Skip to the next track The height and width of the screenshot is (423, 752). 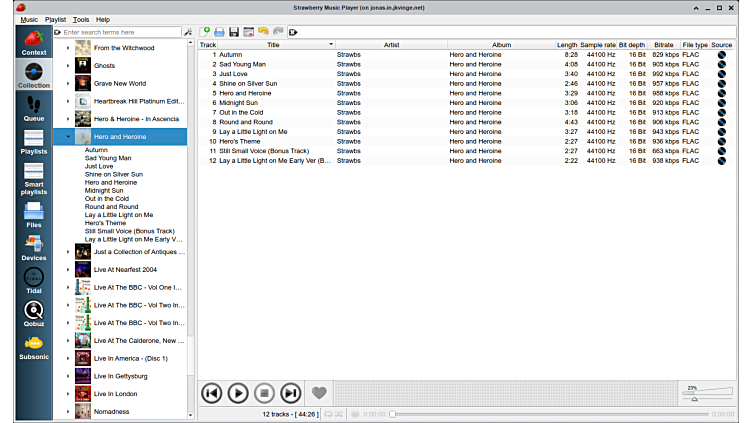tap(290, 393)
